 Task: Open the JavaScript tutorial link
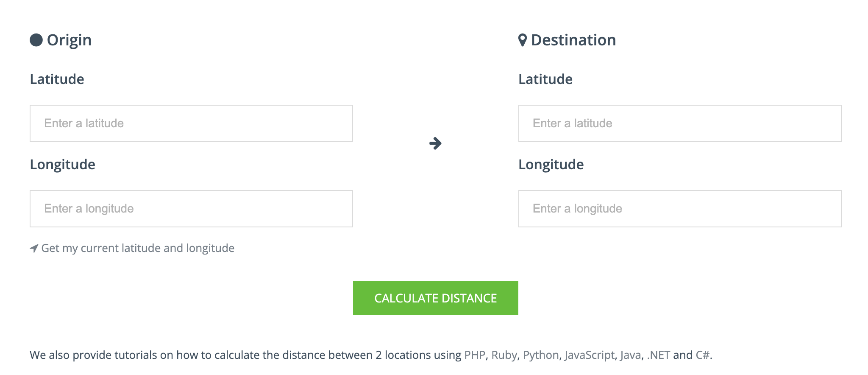click(589, 355)
